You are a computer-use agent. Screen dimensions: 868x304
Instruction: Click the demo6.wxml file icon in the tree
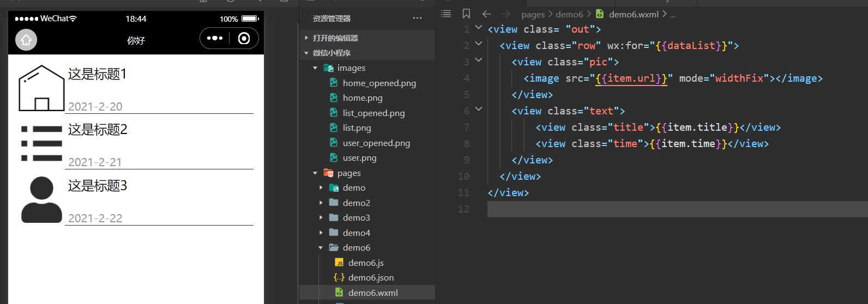[x=339, y=293]
